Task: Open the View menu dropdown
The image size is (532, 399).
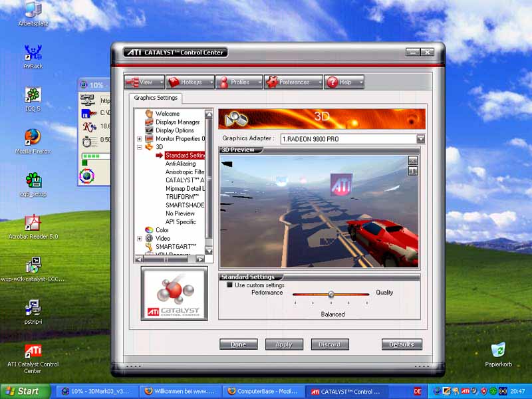Action: click(x=144, y=82)
